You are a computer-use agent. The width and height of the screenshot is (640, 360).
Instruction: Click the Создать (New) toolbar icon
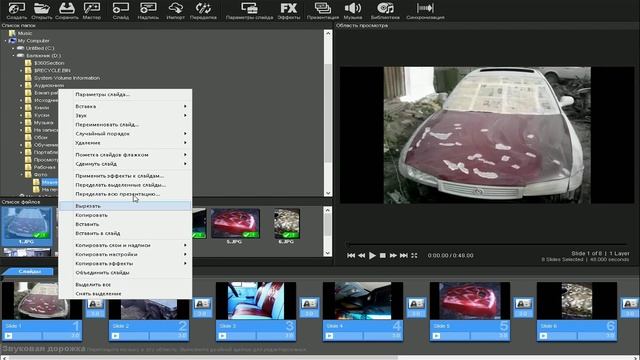[x=16, y=11]
